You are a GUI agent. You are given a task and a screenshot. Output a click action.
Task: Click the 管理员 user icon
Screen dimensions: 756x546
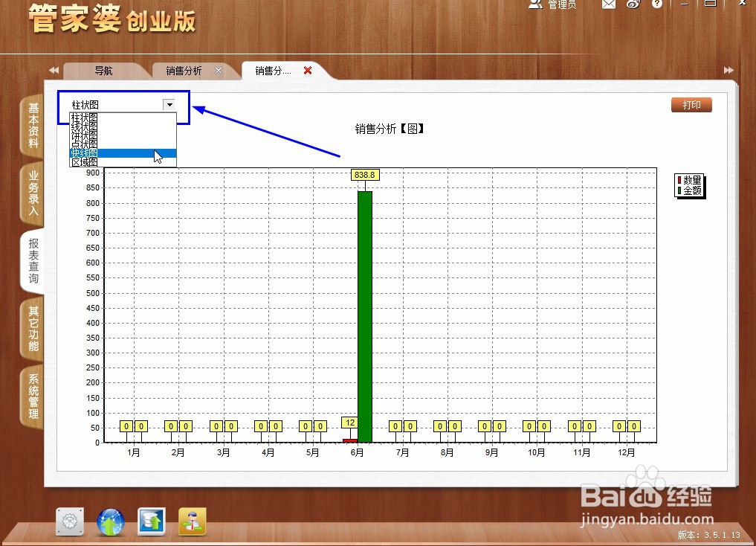click(536, 4)
